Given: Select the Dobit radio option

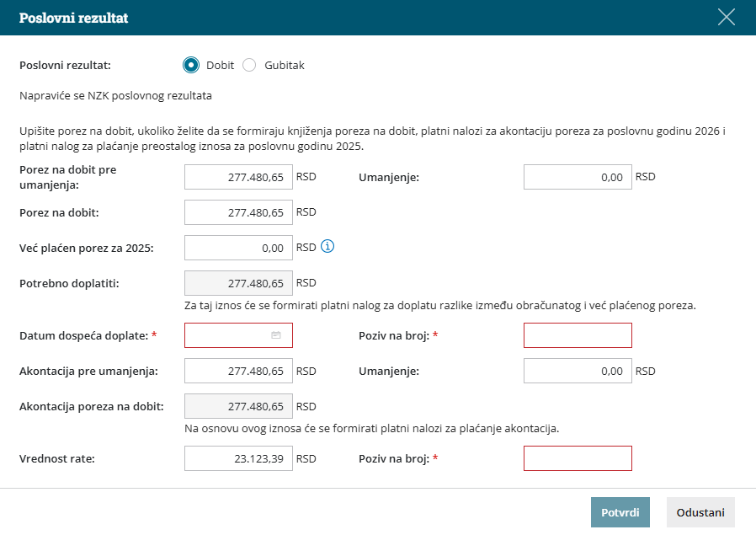Looking at the screenshot, I should (191, 65).
